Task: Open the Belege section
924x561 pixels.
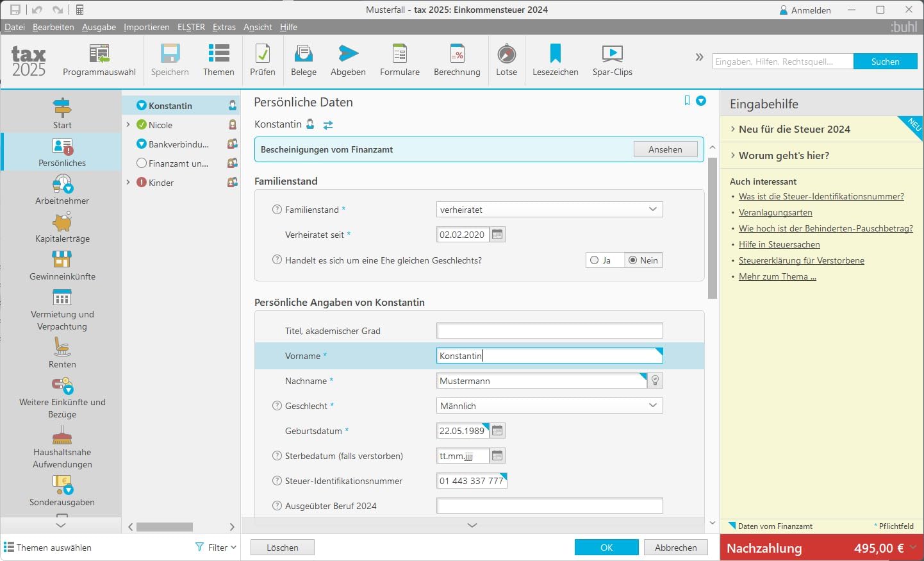Action: [304, 61]
